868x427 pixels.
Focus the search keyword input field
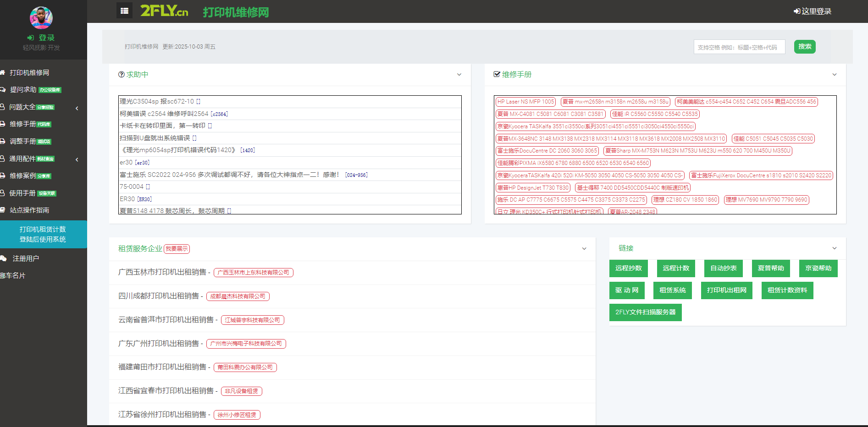point(739,47)
